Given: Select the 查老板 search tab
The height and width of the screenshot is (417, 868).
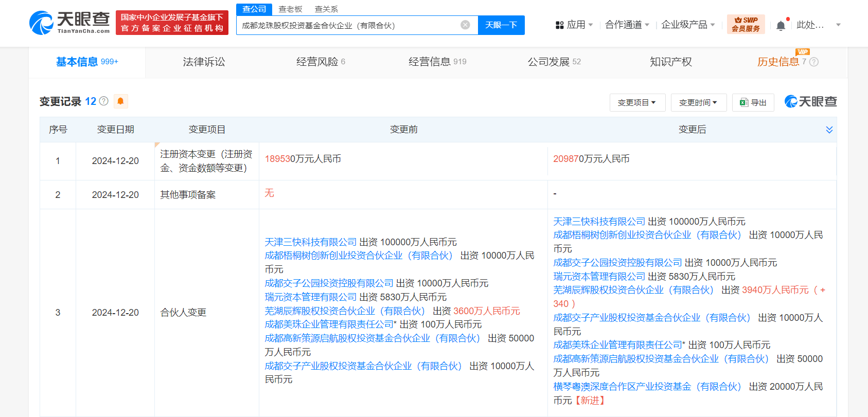Looking at the screenshot, I should 290,9.
